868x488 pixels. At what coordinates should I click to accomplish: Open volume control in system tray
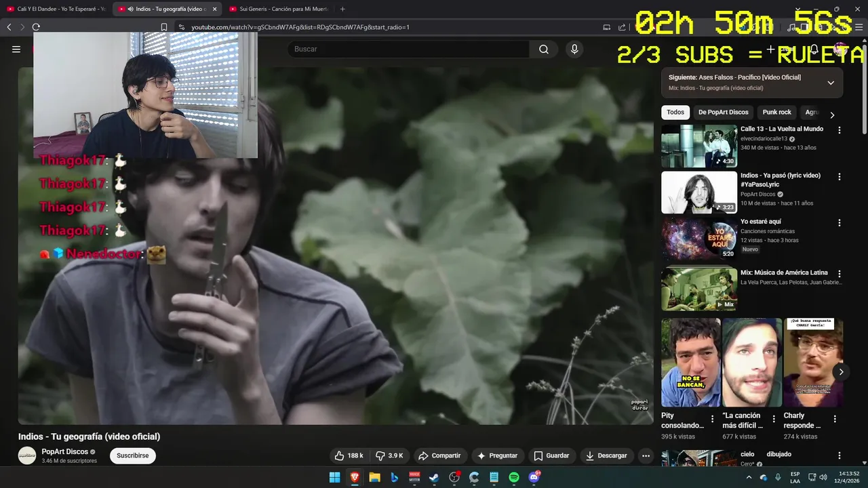pyautogui.click(x=823, y=477)
